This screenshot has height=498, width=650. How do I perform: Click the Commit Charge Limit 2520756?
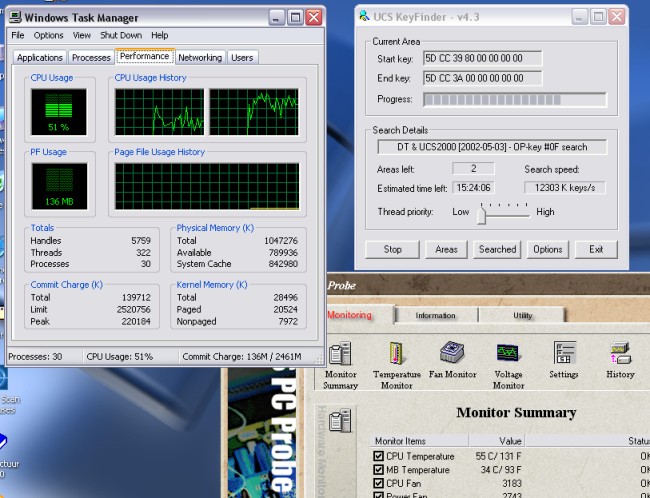133,309
